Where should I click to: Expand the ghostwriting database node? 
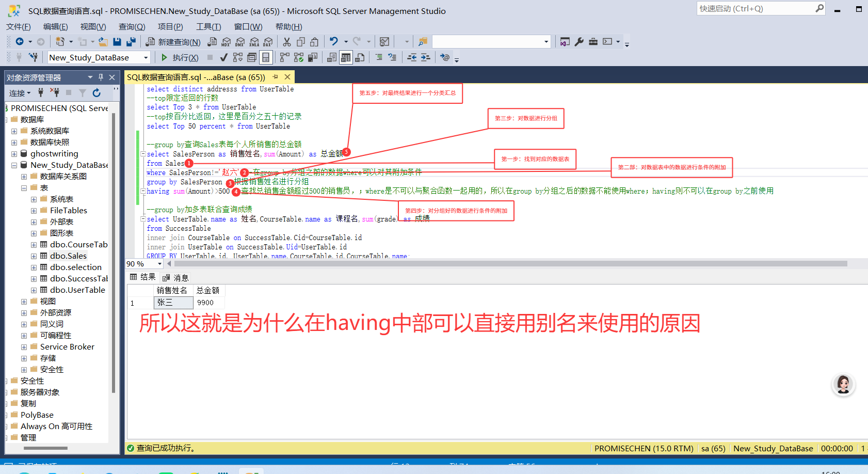tap(14, 154)
